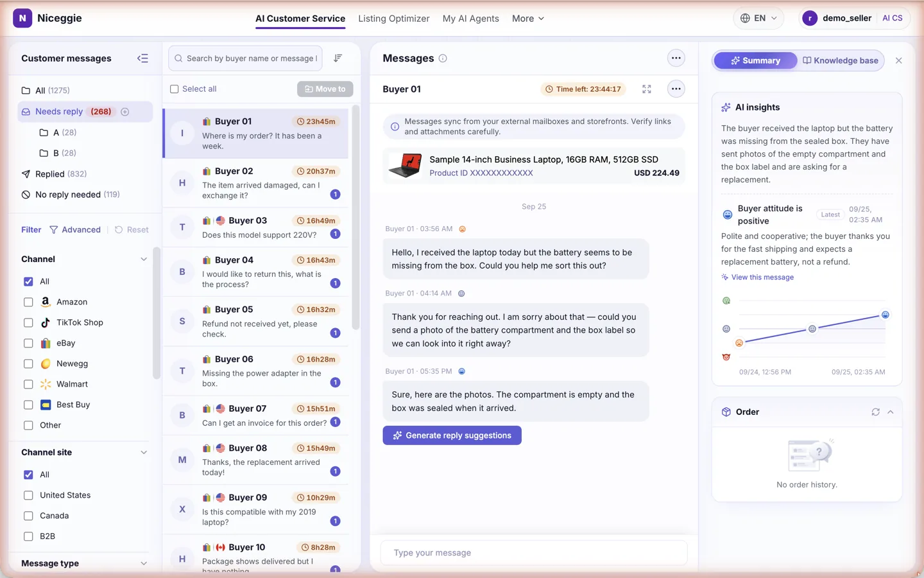Refresh the Order panel
924x578 pixels.
pyautogui.click(x=875, y=412)
